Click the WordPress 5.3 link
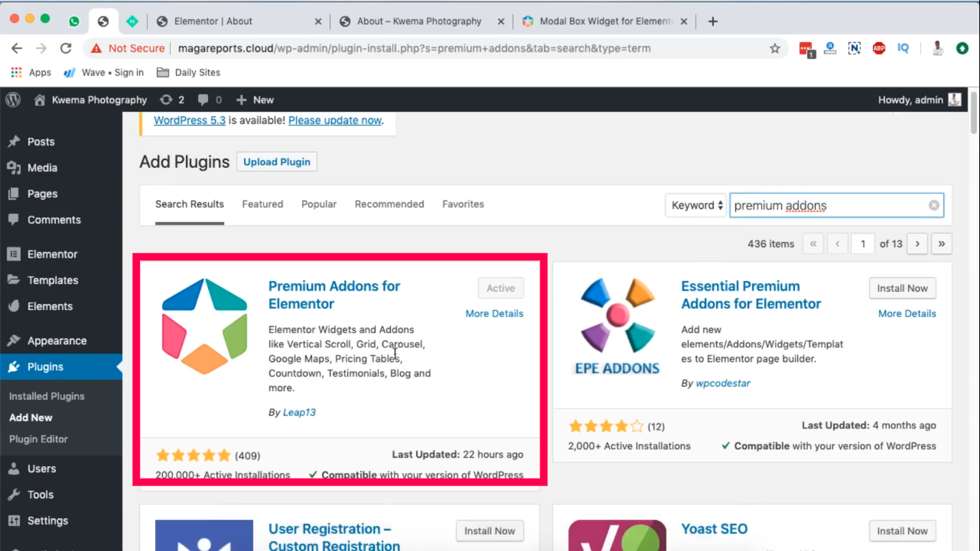The height and width of the screenshot is (551, 980). tap(189, 121)
